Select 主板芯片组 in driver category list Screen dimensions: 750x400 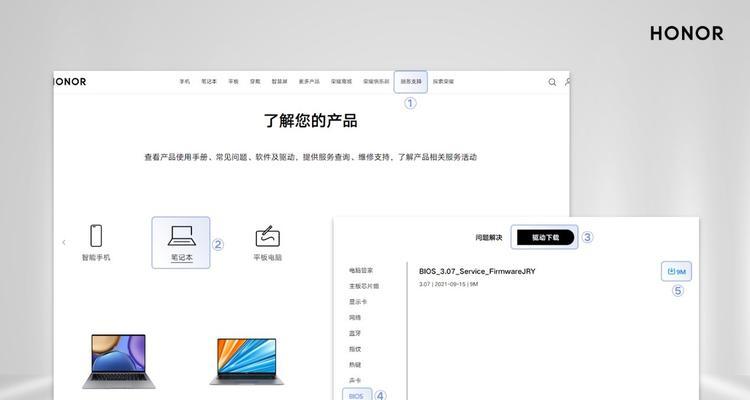click(364, 286)
